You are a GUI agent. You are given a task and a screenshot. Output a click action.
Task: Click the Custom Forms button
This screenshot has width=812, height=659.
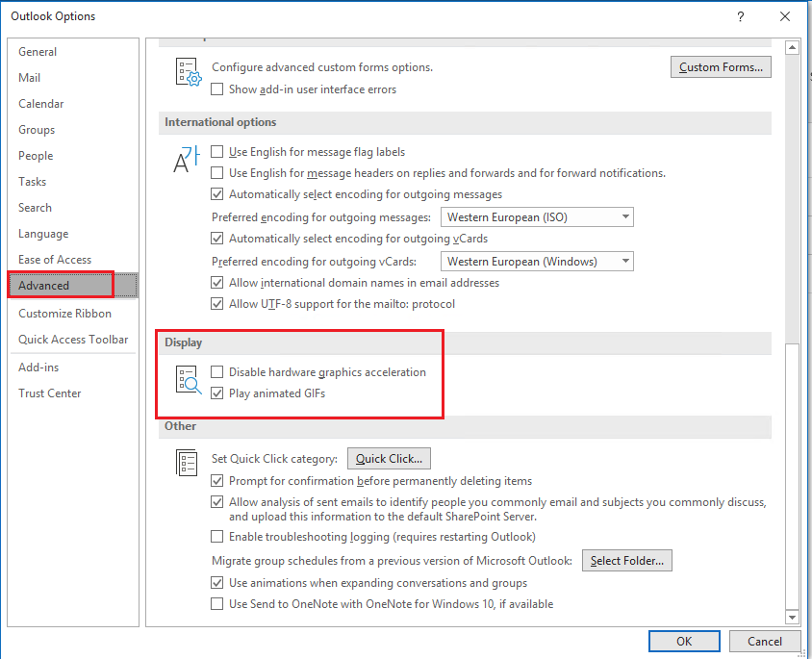721,67
